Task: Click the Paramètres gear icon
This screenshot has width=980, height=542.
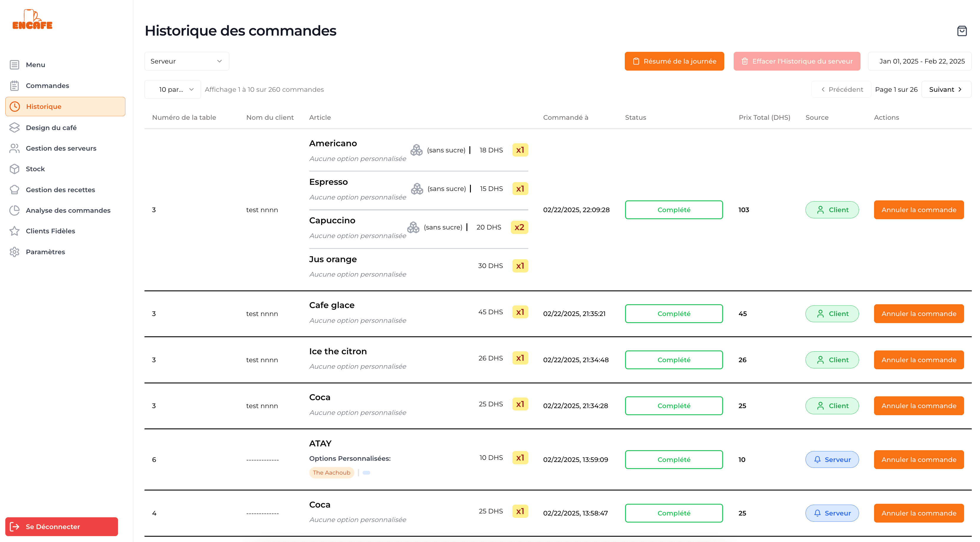Action: pos(14,252)
